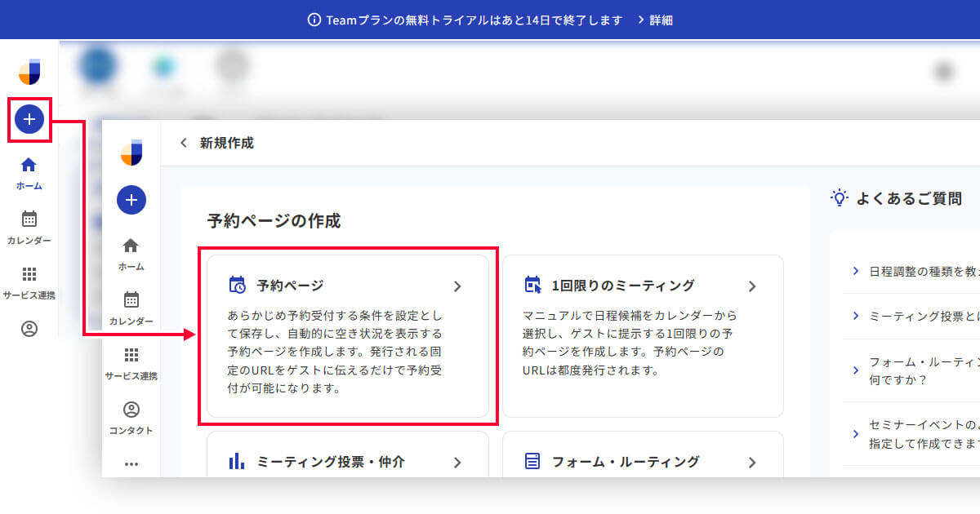The width and height of the screenshot is (980, 514).
Task: Click the back chevron beside 新規作成
Action: (x=184, y=144)
